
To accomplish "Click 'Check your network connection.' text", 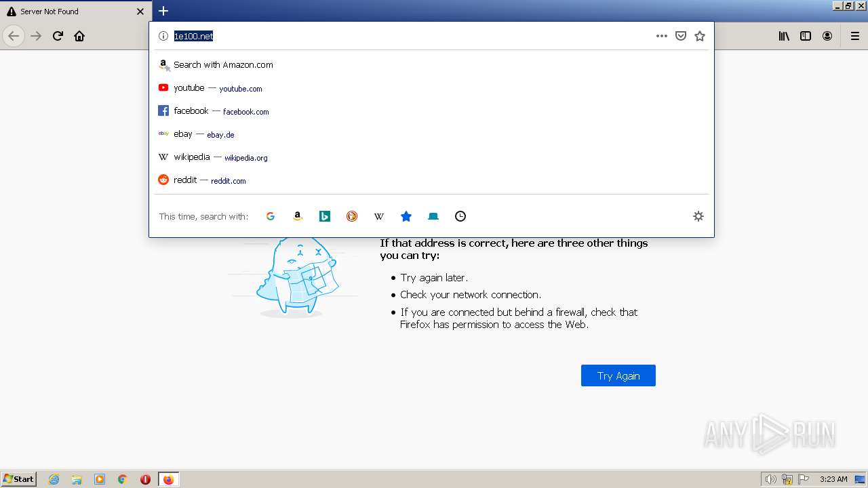I will click(471, 295).
